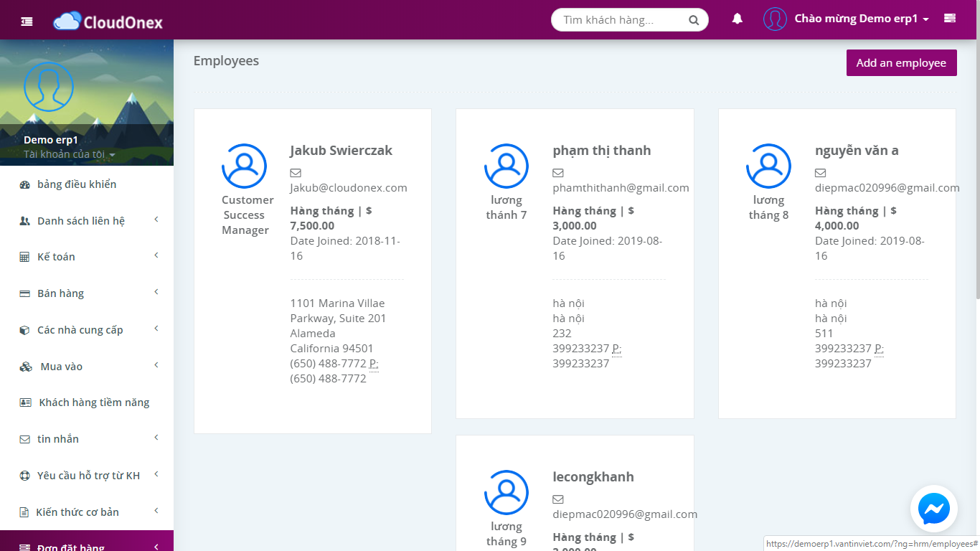
Task: Click phạm thị thanh's avatar icon
Action: [x=507, y=166]
